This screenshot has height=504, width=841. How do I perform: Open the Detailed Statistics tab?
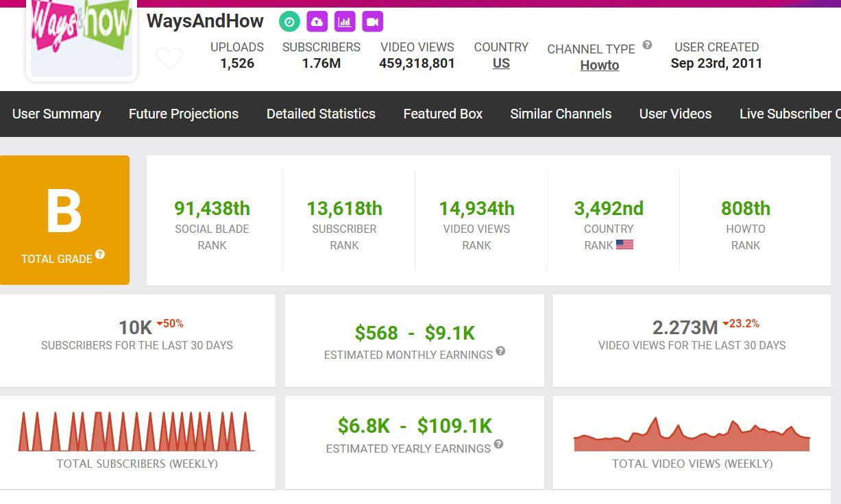pyautogui.click(x=321, y=114)
